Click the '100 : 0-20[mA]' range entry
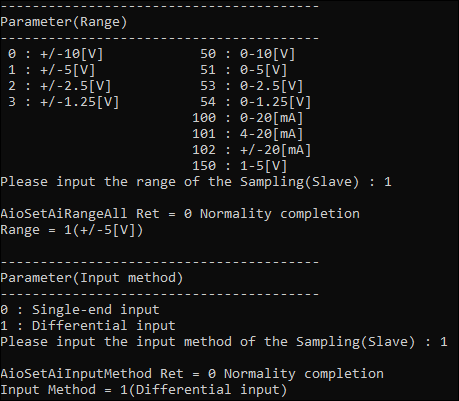459x401 pixels. click(248, 118)
